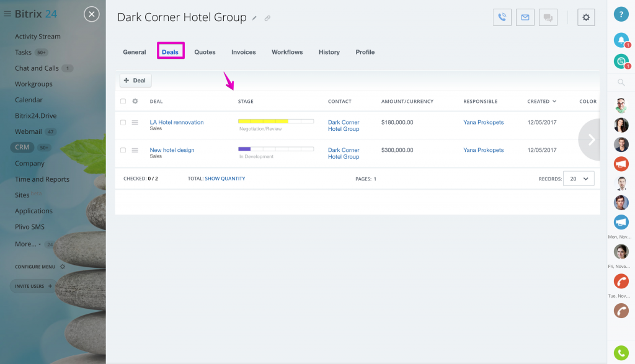
Task: Open the Records 20 dropdown
Action: (x=579, y=179)
